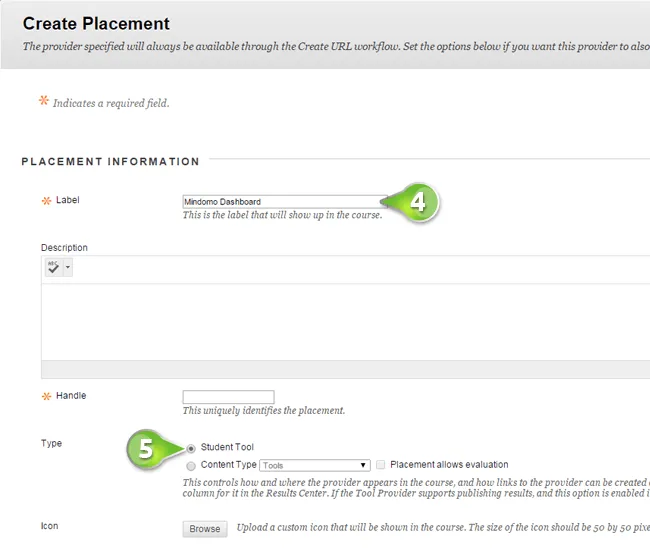Click the green step 4 callout badge
Viewport: 650px width, 555px height.
click(x=417, y=203)
